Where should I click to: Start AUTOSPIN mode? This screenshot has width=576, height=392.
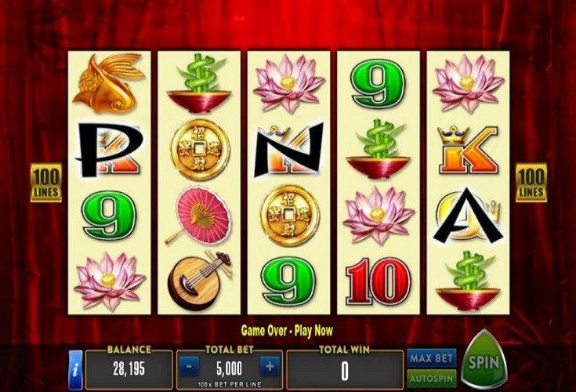[432, 379]
